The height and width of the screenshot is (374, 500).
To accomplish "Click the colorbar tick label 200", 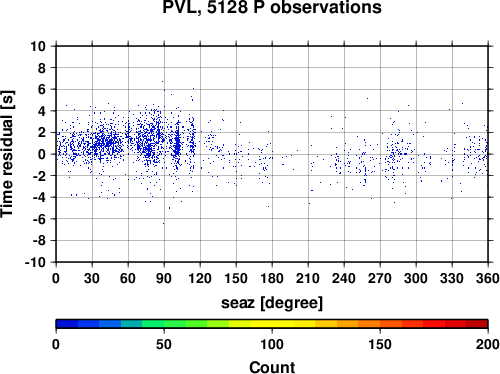I will (488, 344).
